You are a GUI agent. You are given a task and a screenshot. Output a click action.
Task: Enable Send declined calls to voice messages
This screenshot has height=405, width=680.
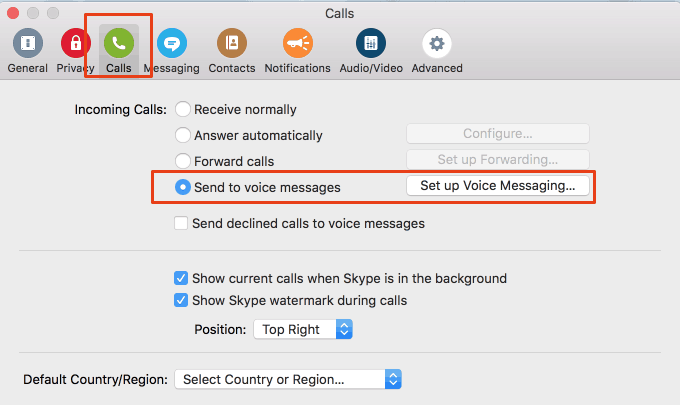(x=181, y=223)
